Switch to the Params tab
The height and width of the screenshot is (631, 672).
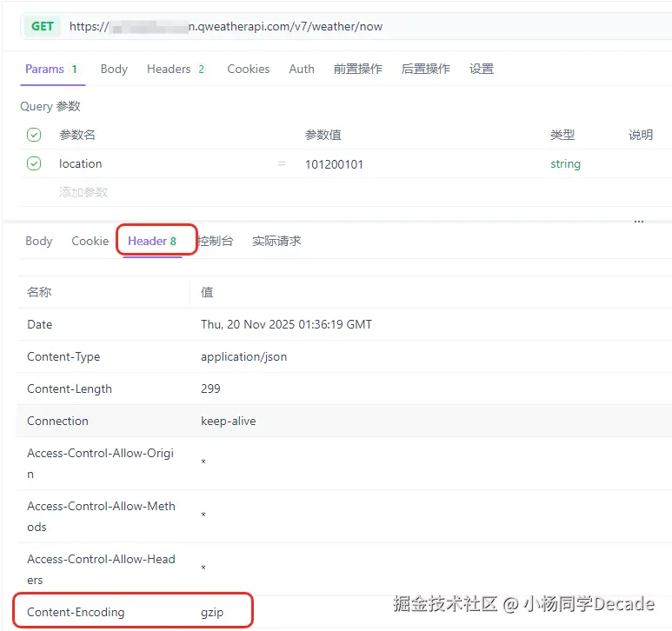click(x=52, y=69)
